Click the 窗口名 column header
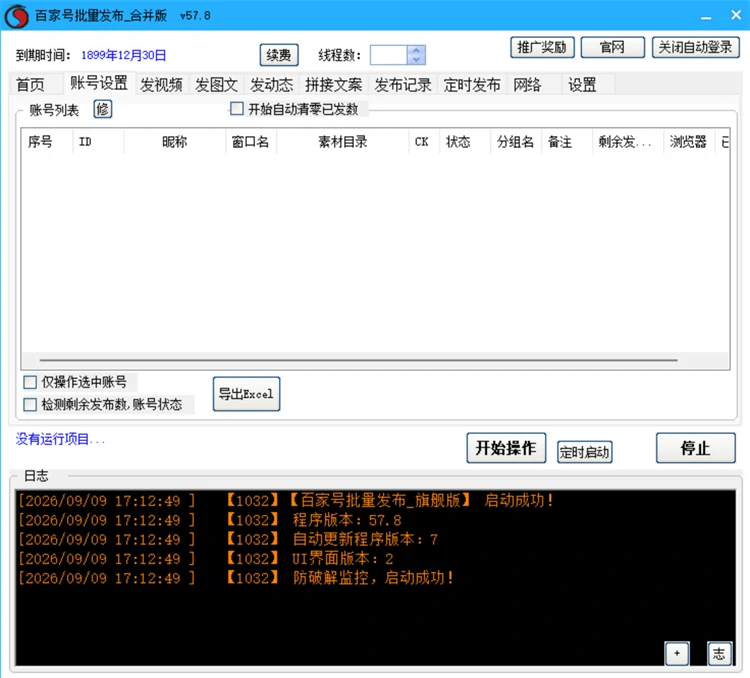Image resolution: width=750 pixels, height=678 pixels. coord(251,142)
